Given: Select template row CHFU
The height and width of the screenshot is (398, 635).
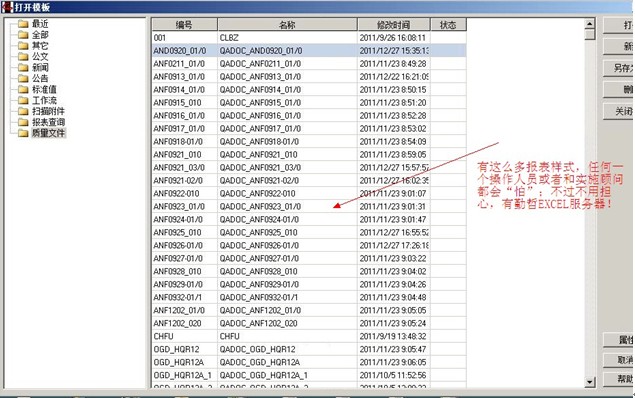Looking at the screenshot, I should (x=309, y=336).
